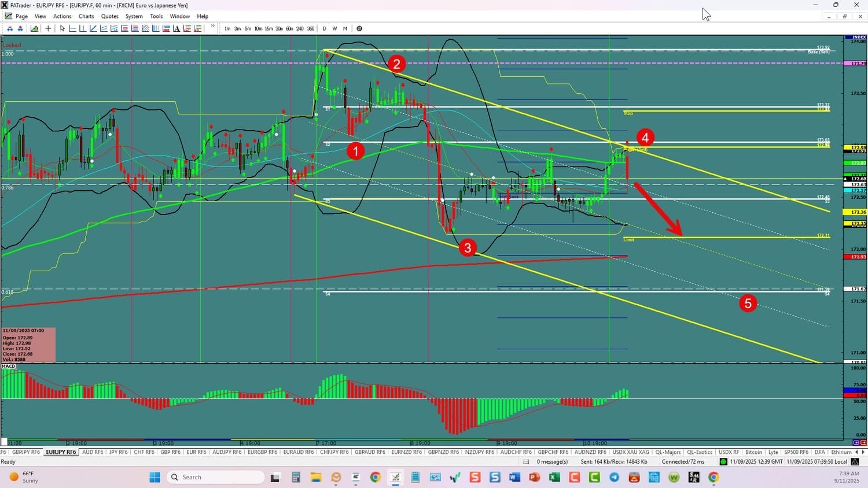Switch chart to 30m timeframe
Screen dimensions: 868x488
coord(279,28)
